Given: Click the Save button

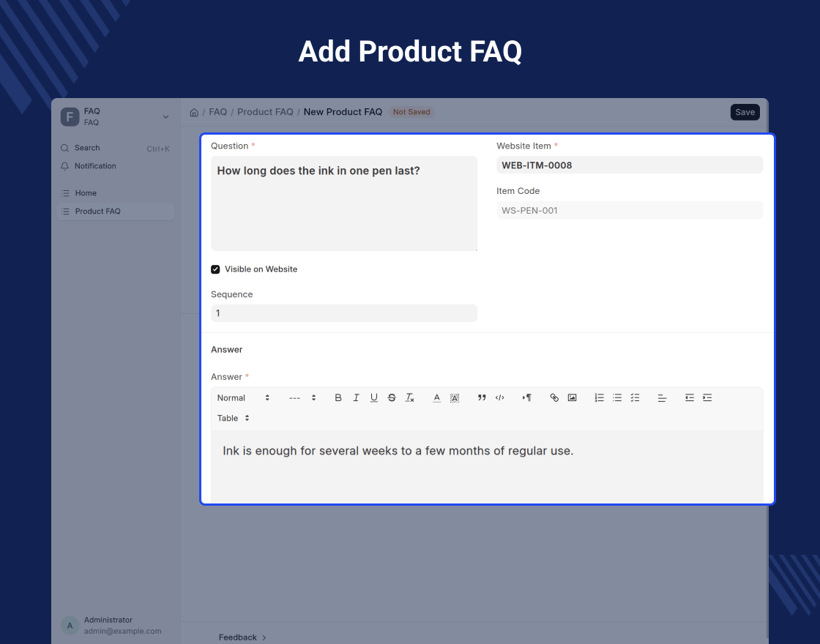Looking at the screenshot, I should coord(745,112).
